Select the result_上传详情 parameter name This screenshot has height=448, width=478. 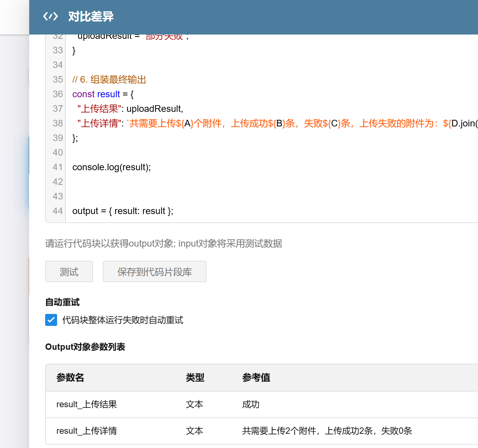[87, 431]
